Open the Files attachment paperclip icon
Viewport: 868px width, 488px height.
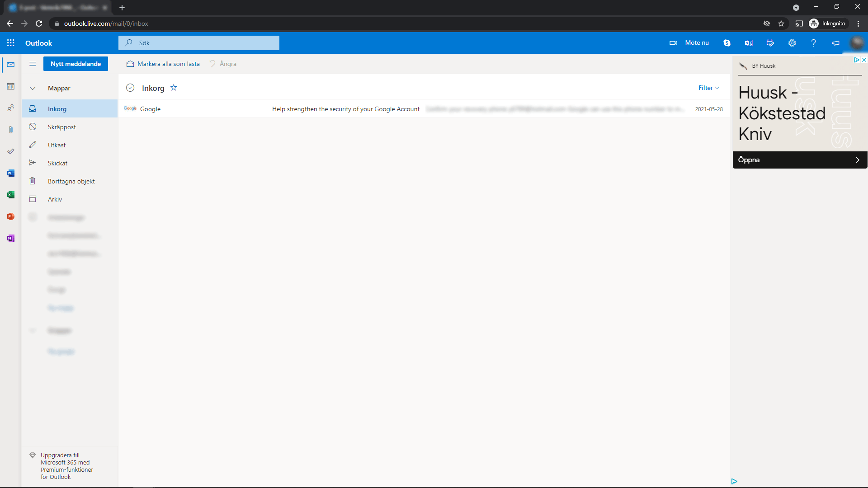[11, 130]
